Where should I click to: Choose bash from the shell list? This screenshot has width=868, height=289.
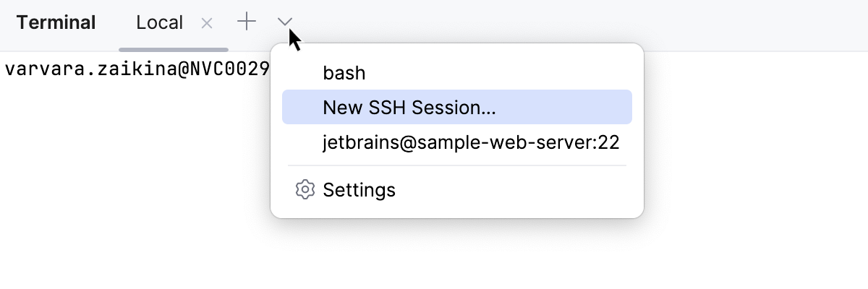[344, 73]
